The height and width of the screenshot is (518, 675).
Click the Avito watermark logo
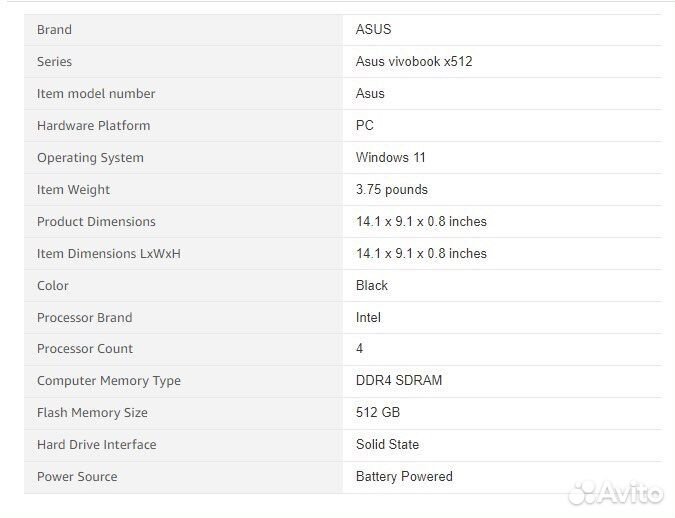coord(613,494)
